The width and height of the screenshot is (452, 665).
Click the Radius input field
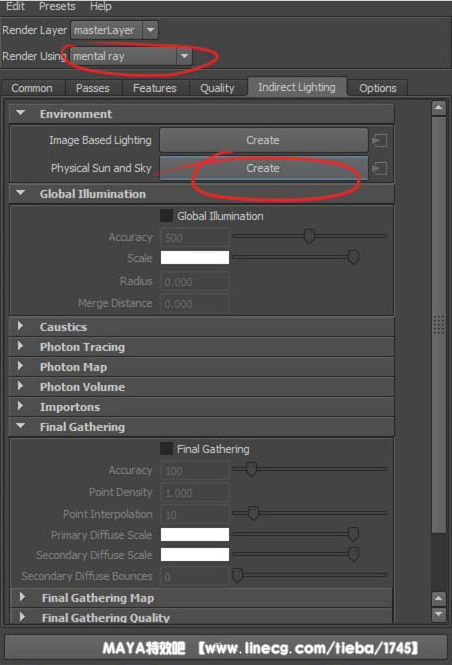click(x=195, y=281)
